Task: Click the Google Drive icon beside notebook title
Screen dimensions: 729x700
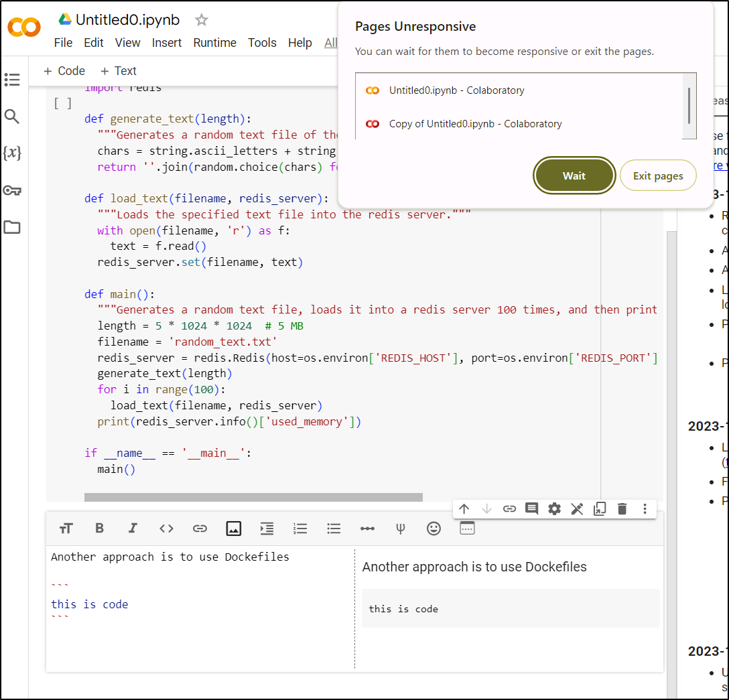Action: click(x=65, y=19)
